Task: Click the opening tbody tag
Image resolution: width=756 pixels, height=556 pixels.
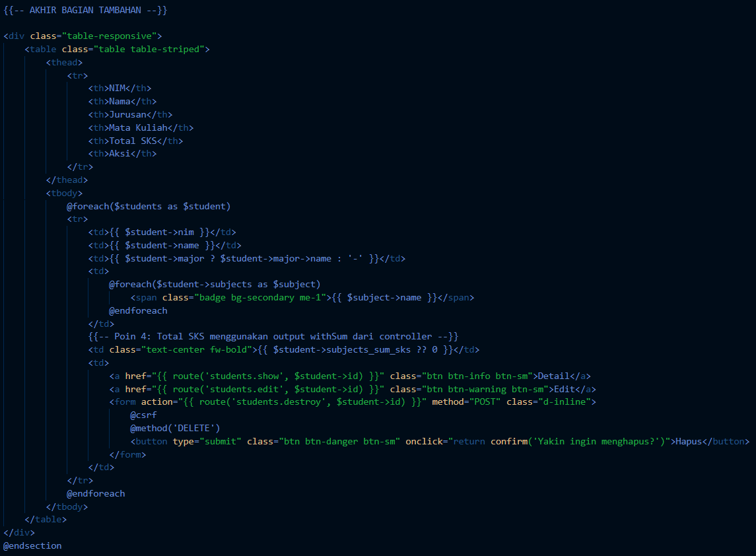Action: [x=64, y=193]
